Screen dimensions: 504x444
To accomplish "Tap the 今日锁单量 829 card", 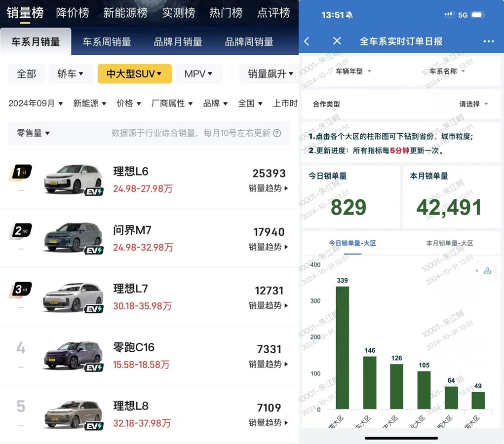I will point(350,197).
